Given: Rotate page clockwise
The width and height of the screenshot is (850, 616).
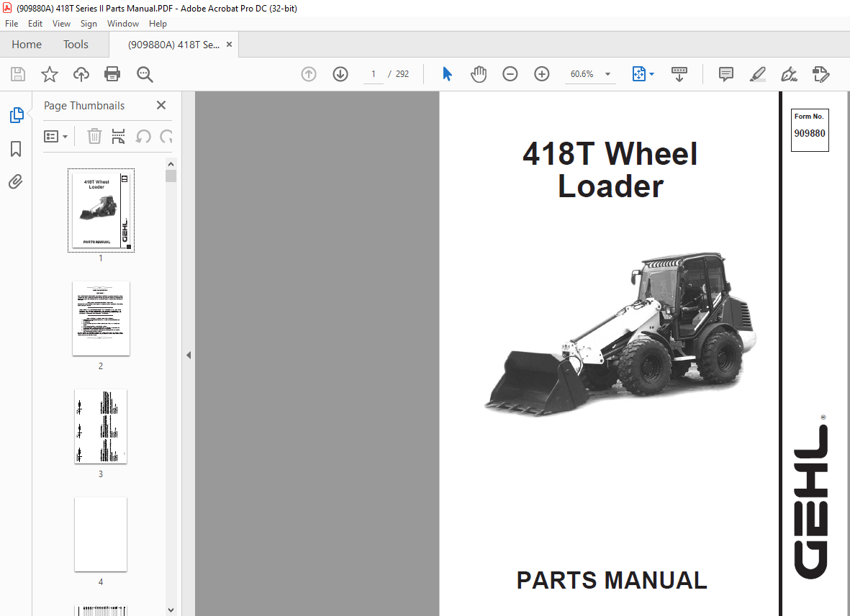Looking at the screenshot, I should click(x=166, y=136).
